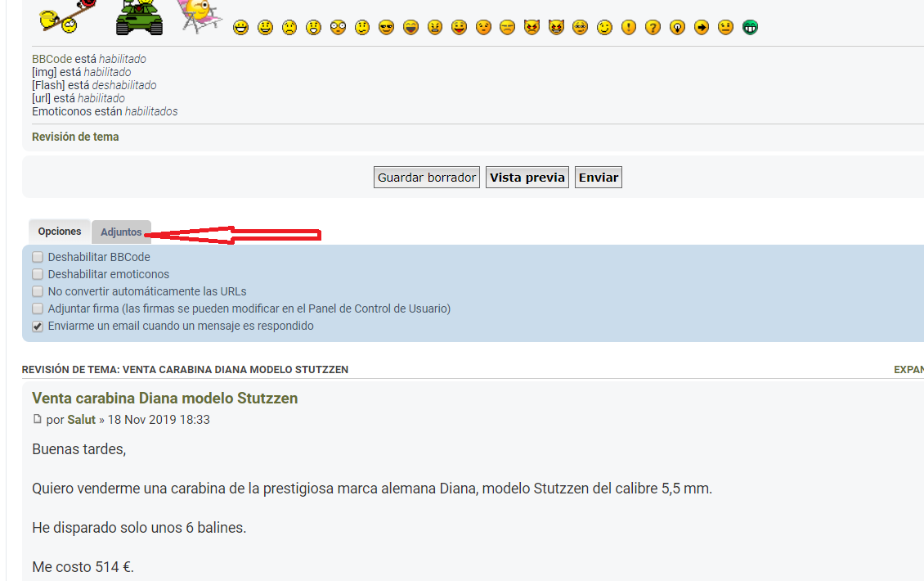Insert the sunglasses cool emoticon
This screenshot has height=581, width=924.
click(387, 28)
